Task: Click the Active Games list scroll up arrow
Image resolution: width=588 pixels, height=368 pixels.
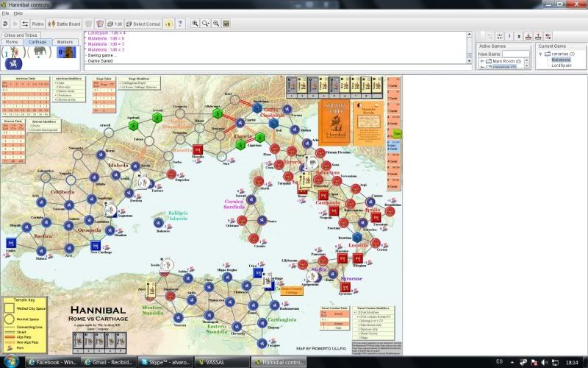Action: (x=527, y=60)
